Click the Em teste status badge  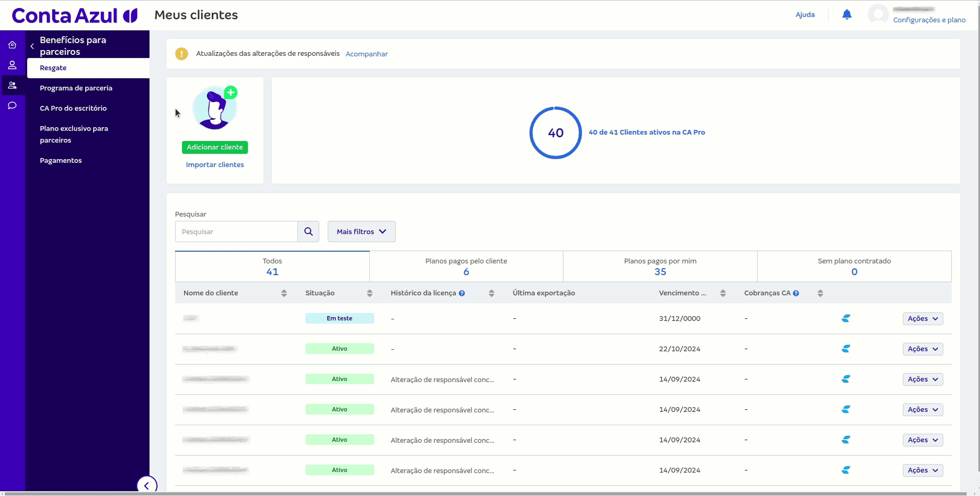(339, 318)
